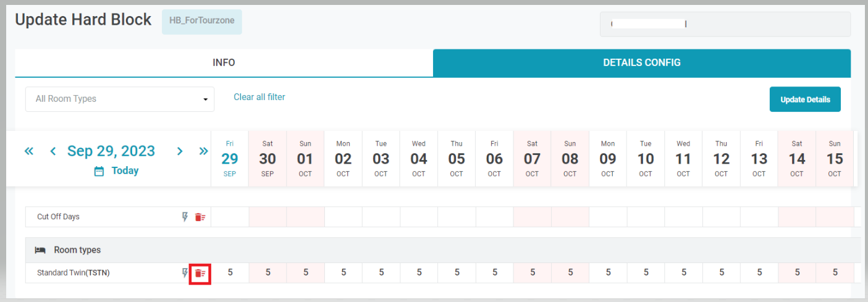This screenshot has width=868, height=302.
Task: Switch to the INFO tab
Action: point(224,63)
